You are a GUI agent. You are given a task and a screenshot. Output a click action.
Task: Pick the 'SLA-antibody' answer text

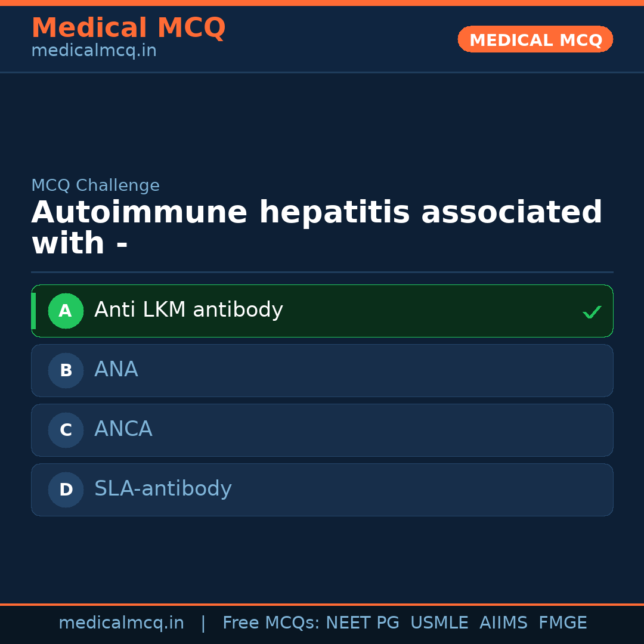(163, 489)
